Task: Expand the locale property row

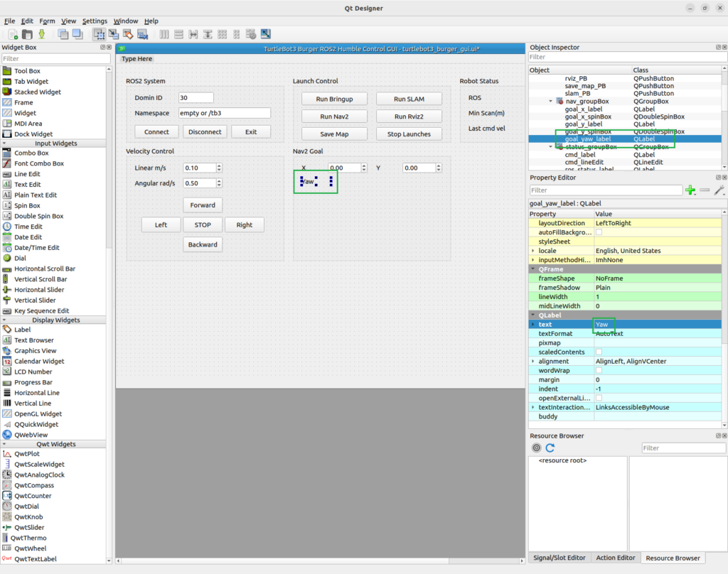Action: (533, 251)
